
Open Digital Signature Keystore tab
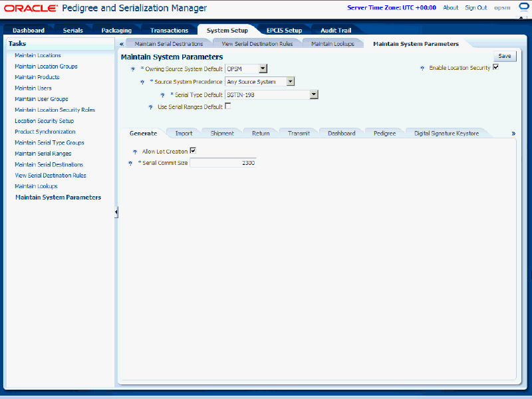(446, 134)
